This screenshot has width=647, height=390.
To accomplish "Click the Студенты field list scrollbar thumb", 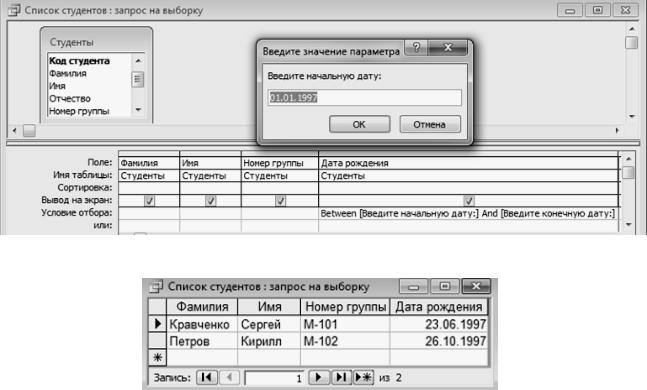I will pos(138,79).
